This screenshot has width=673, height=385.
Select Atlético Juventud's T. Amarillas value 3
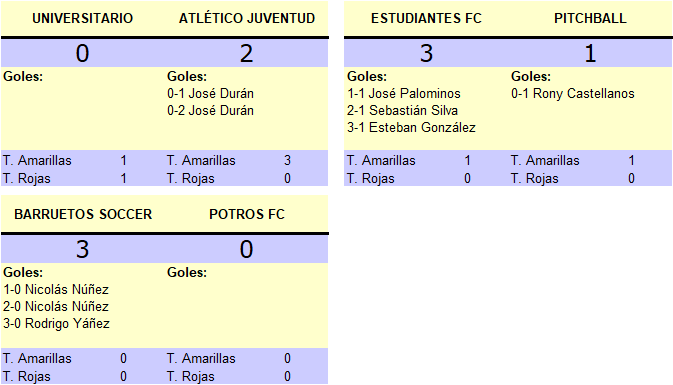coord(287,161)
